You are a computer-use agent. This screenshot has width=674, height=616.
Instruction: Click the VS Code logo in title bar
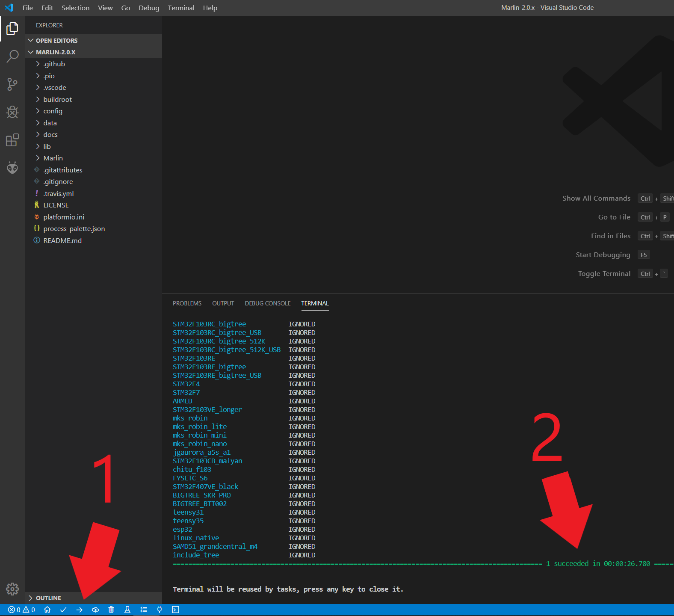tap(9, 8)
